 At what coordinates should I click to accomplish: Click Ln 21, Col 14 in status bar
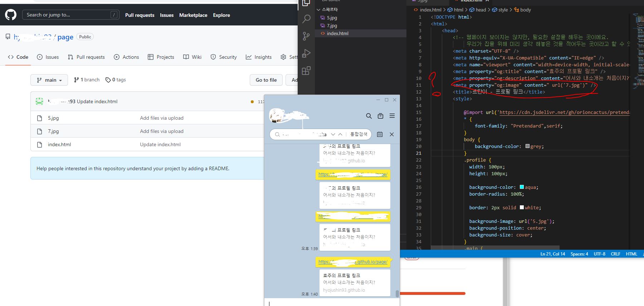click(553, 254)
